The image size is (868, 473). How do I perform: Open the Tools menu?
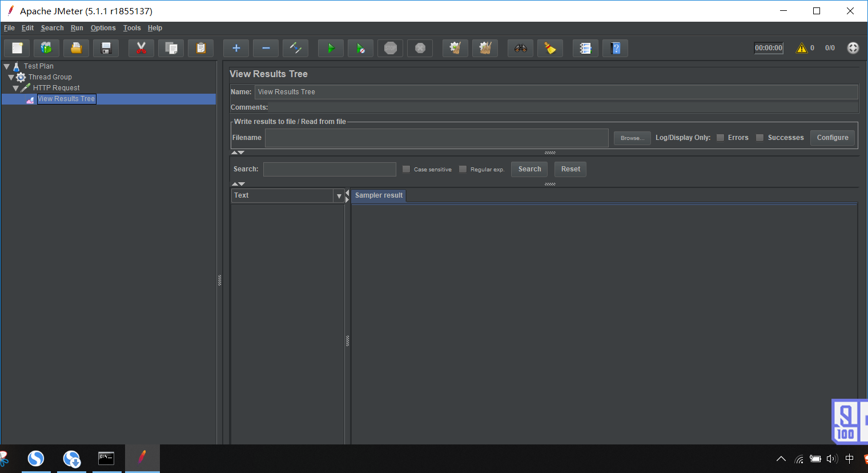[x=132, y=28]
